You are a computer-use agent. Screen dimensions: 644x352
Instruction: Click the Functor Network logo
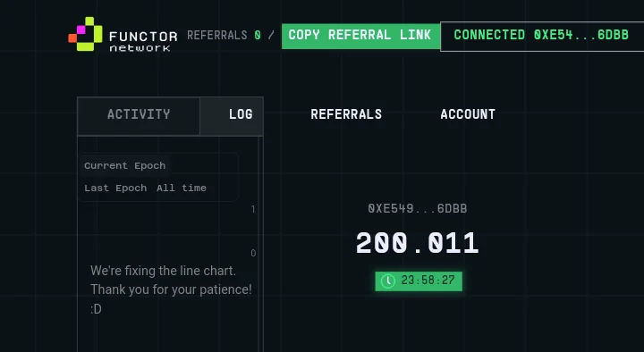[x=123, y=35]
